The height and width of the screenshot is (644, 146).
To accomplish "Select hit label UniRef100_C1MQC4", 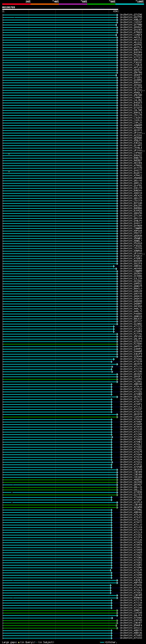I will pos(131,35).
